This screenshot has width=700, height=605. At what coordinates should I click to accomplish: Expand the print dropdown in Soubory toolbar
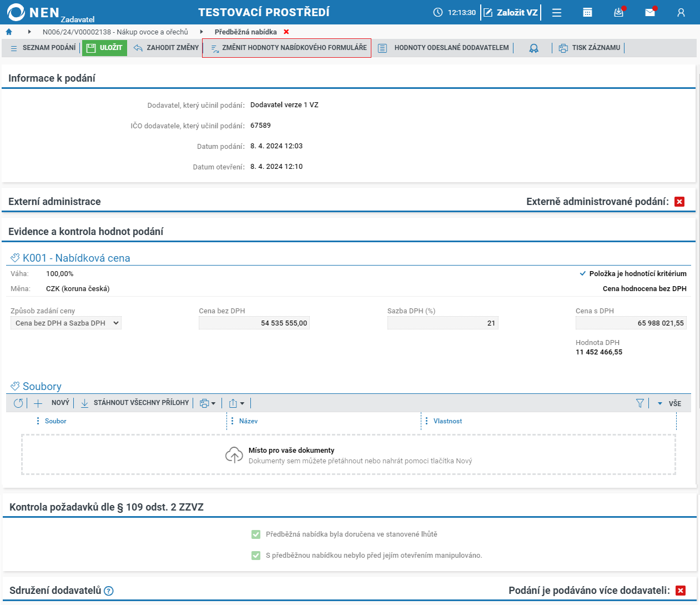[208, 403]
